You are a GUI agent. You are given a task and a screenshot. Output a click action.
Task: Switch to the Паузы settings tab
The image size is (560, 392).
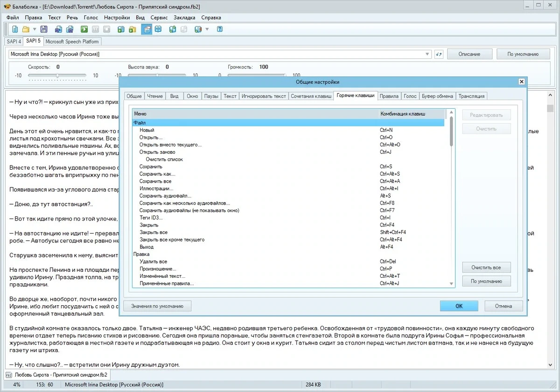coord(211,96)
